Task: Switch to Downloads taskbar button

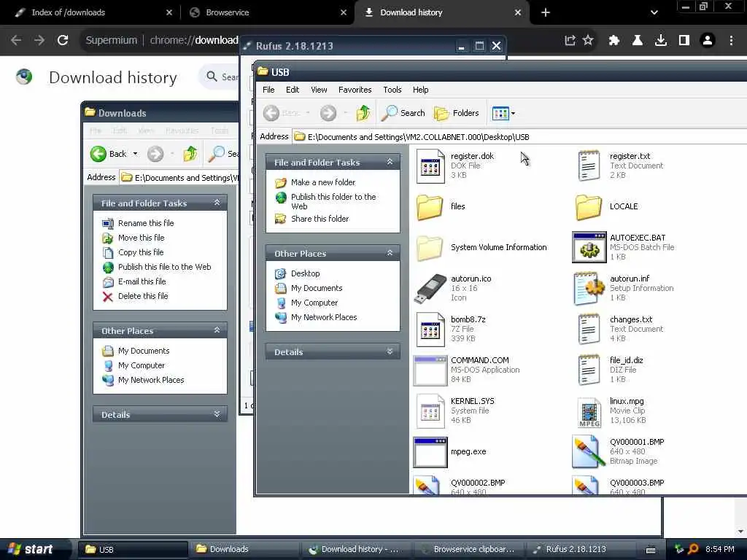Action: [x=244, y=549]
